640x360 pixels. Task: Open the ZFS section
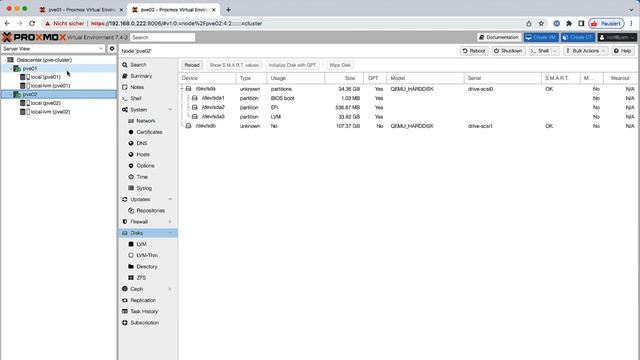coord(141,278)
